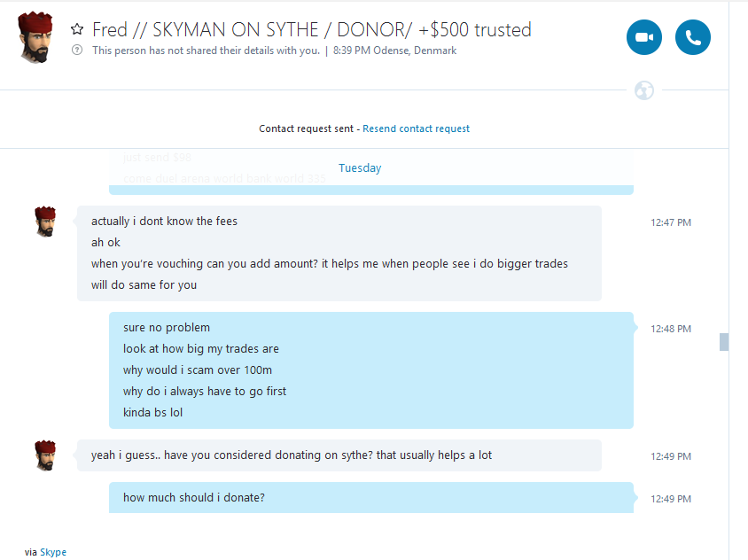Select message "actually i dont know the fees"
Image resolution: width=748 pixels, height=560 pixels.
[164, 221]
